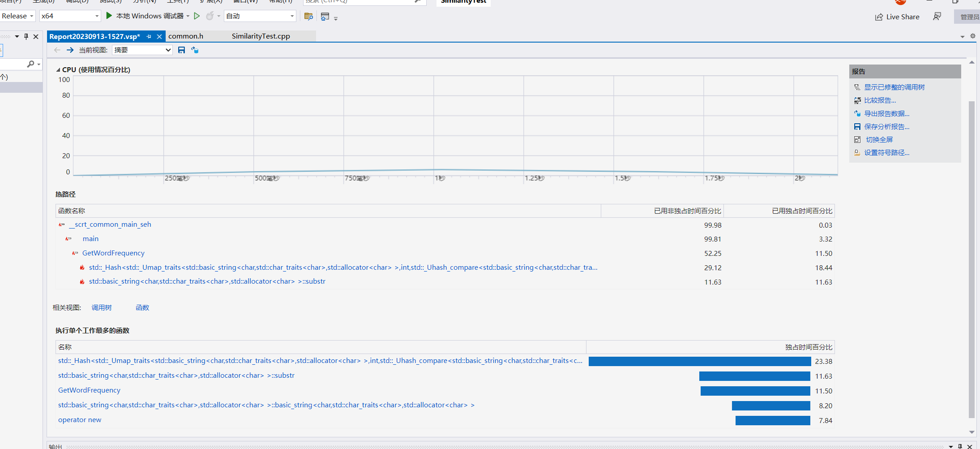
Task: Open the 比较报告 link
Action: [x=880, y=100]
